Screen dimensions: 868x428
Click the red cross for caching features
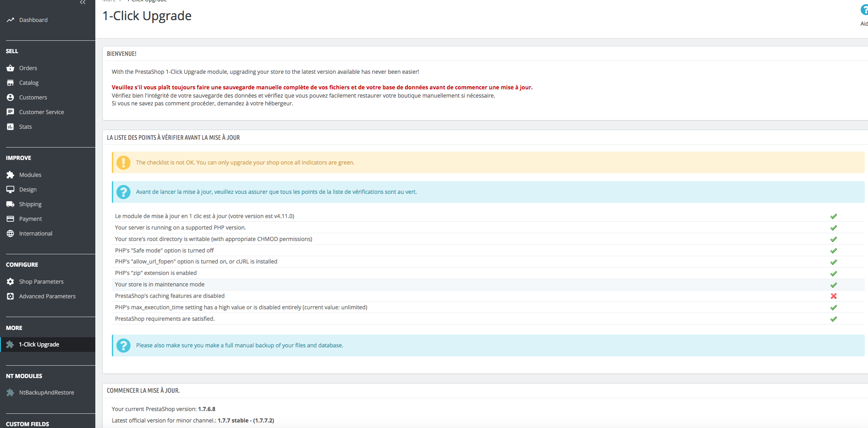coord(834,296)
